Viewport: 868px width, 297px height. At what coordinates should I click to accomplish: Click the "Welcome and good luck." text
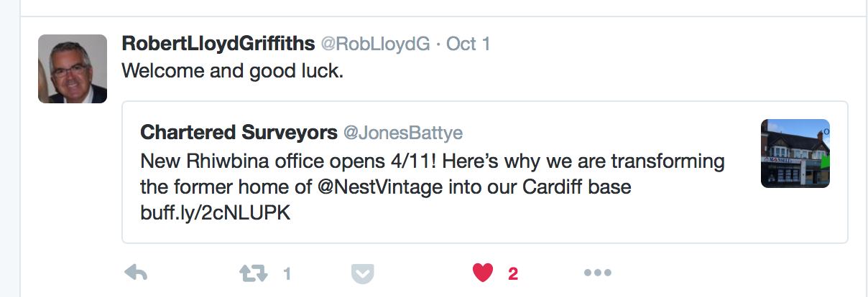[234, 72]
